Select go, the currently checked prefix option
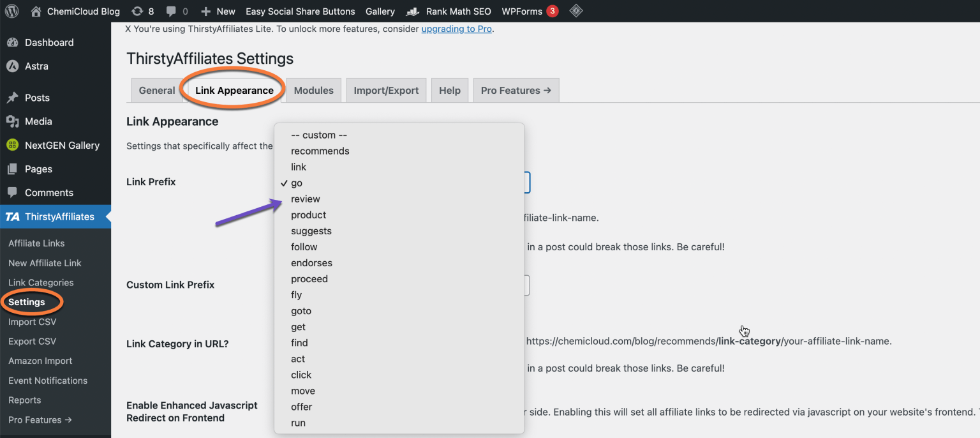 [296, 183]
